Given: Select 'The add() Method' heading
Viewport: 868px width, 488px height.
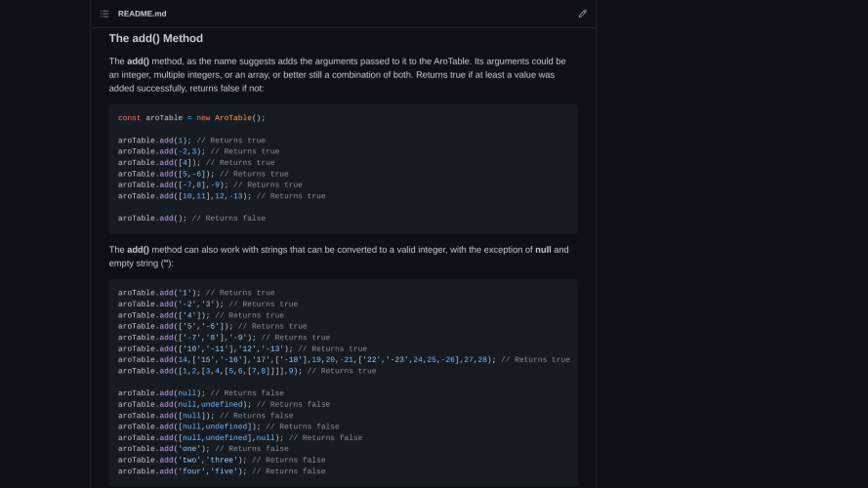Looking at the screenshot, I should (156, 38).
